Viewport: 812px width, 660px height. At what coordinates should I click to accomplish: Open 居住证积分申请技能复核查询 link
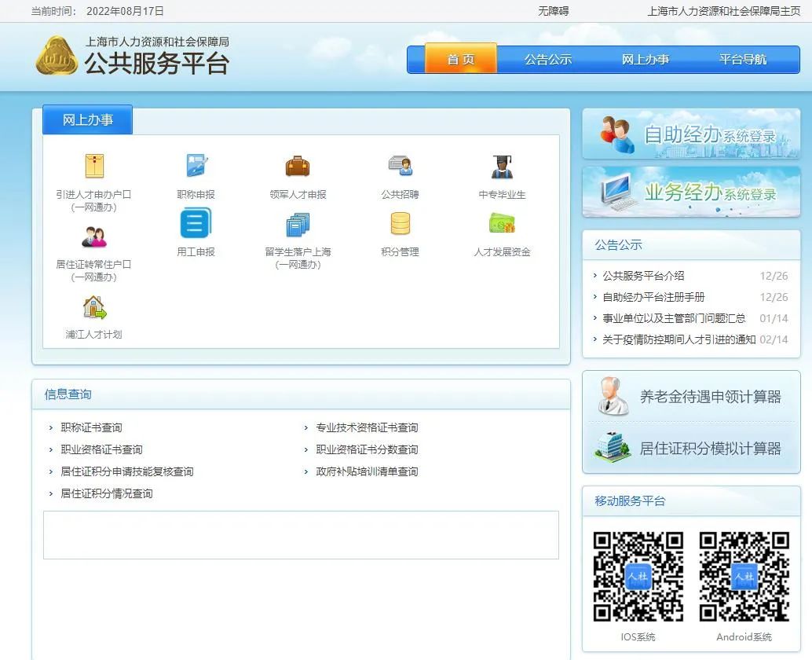pos(127,471)
